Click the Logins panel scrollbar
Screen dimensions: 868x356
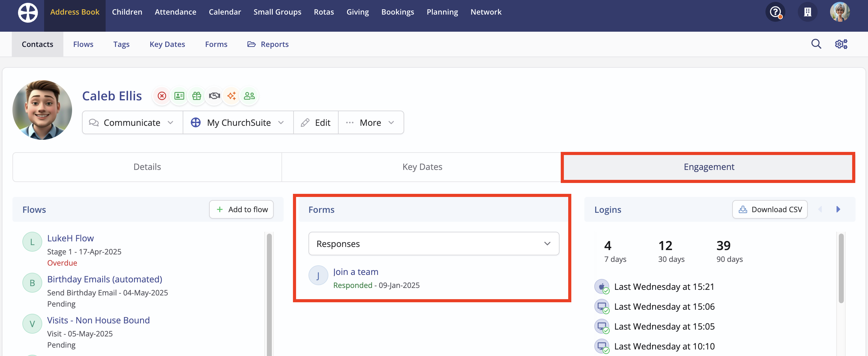tap(841, 268)
